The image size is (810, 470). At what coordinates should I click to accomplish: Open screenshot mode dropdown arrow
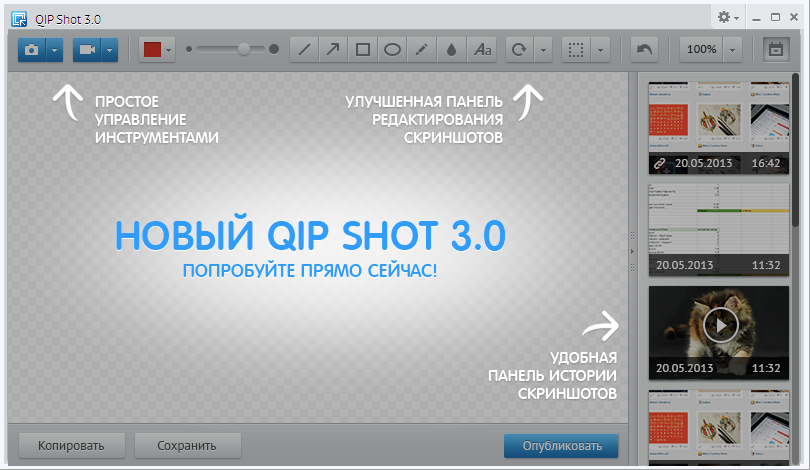click(54, 50)
